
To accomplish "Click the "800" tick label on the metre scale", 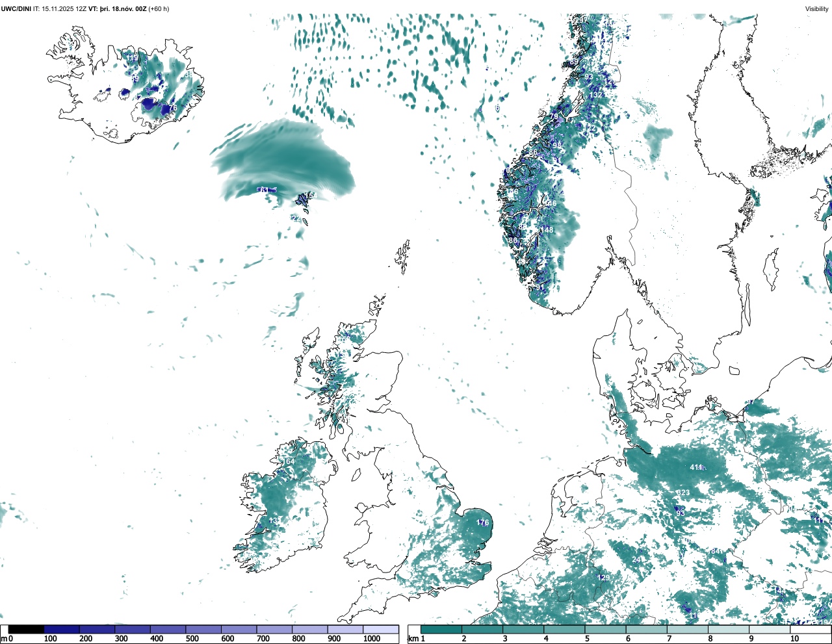I will point(298,639).
